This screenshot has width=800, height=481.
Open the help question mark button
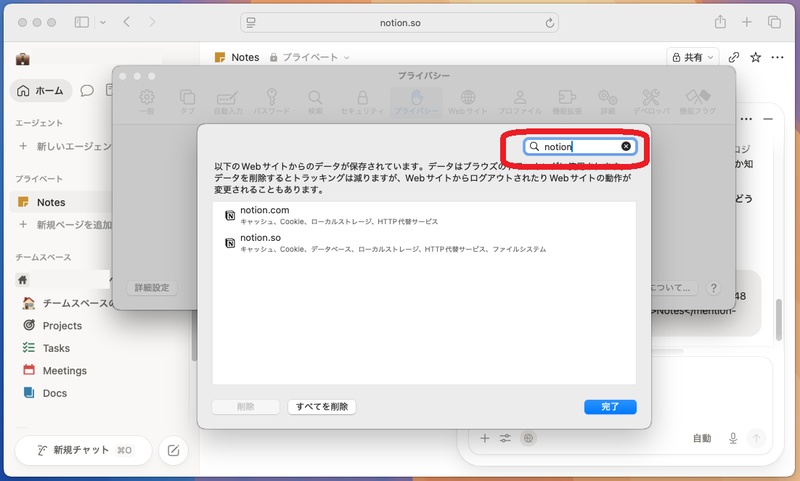pos(713,288)
